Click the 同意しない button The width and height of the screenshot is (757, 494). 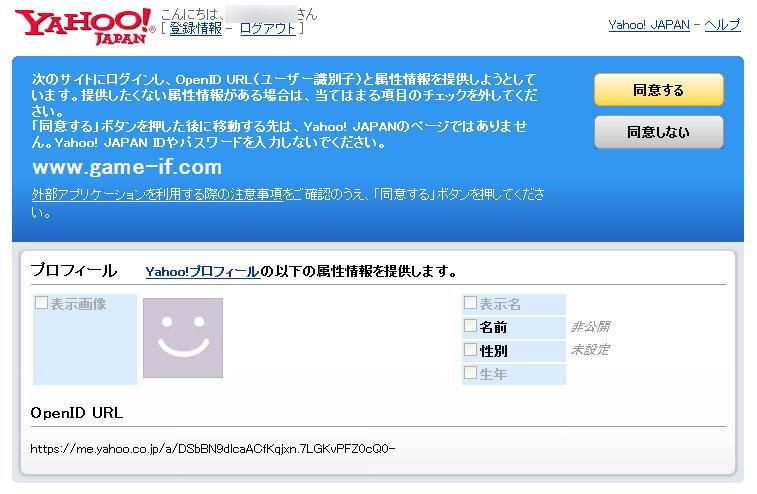click(659, 132)
